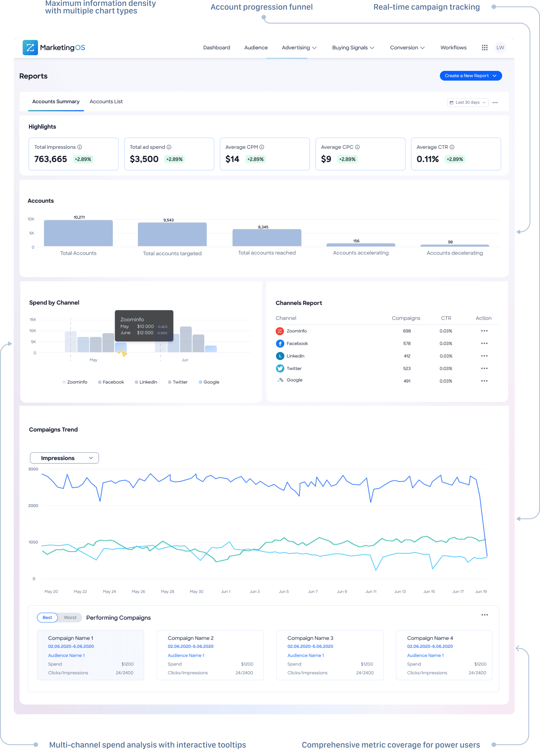Open action menu for Zoominfo row
Screen dimensions: 540x756
tap(484, 331)
